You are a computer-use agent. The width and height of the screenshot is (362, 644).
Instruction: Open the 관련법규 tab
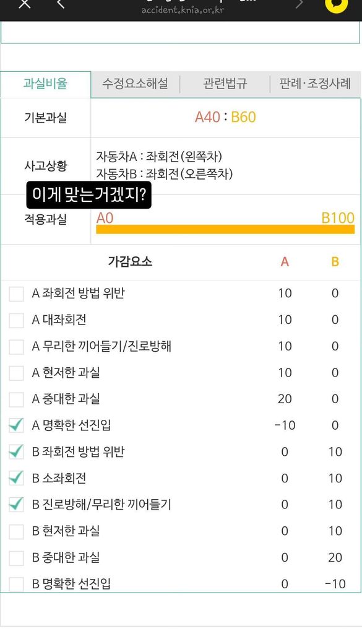point(225,84)
